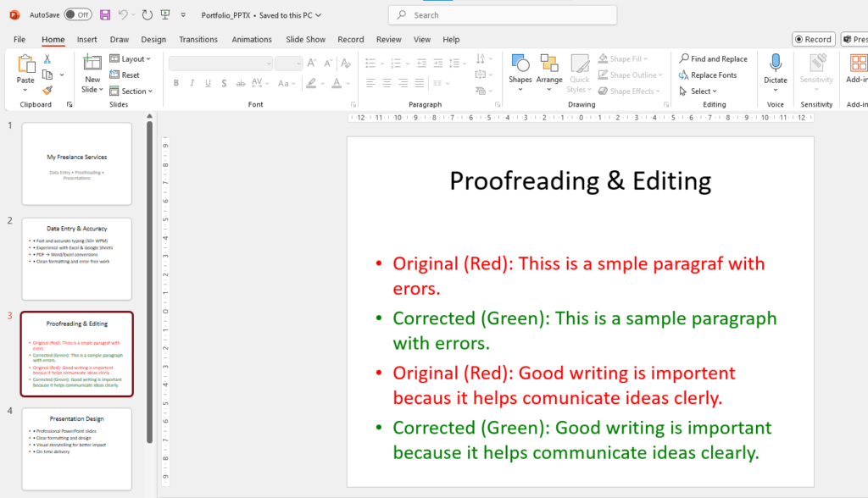The width and height of the screenshot is (868, 498).
Task: Click Replace Fonts
Action: pyautogui.click(x=708, y=75)
